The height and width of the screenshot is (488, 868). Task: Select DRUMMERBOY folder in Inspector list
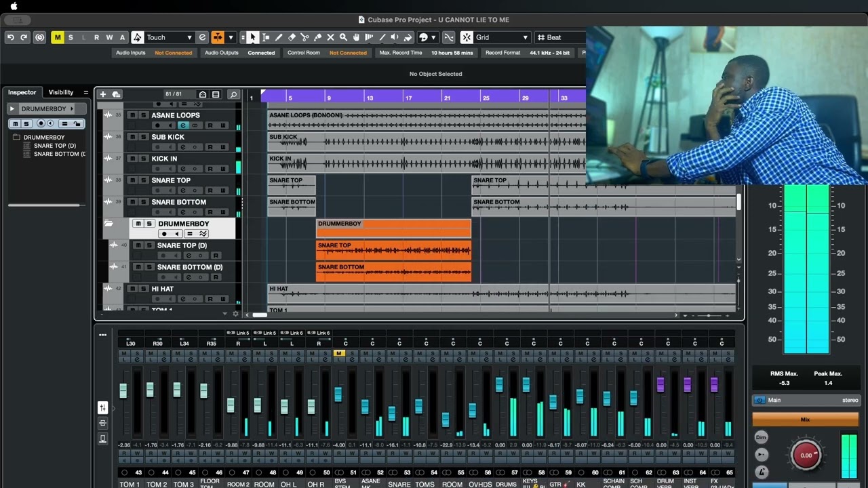point(44,138)
